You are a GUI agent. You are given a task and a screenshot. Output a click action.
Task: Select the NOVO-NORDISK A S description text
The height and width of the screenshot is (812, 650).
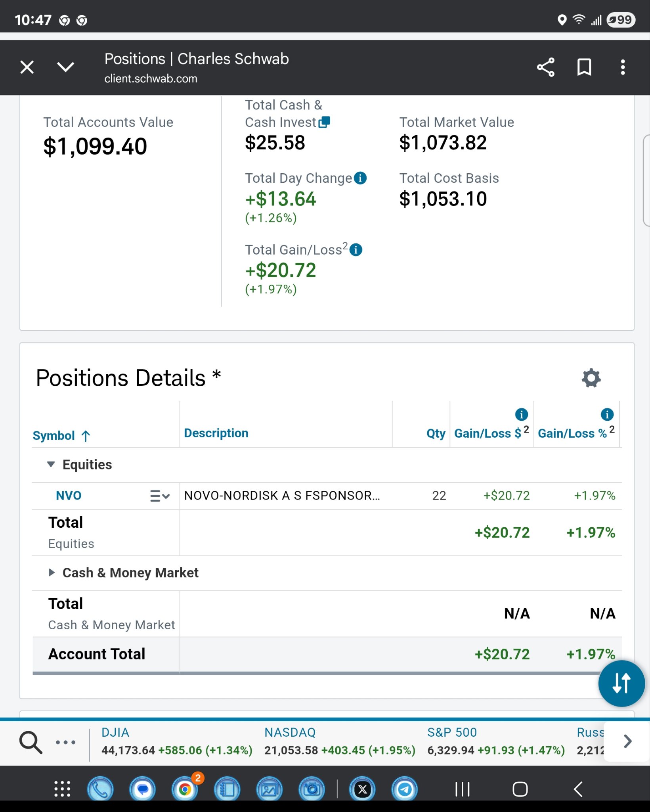(x=282, y=496)
